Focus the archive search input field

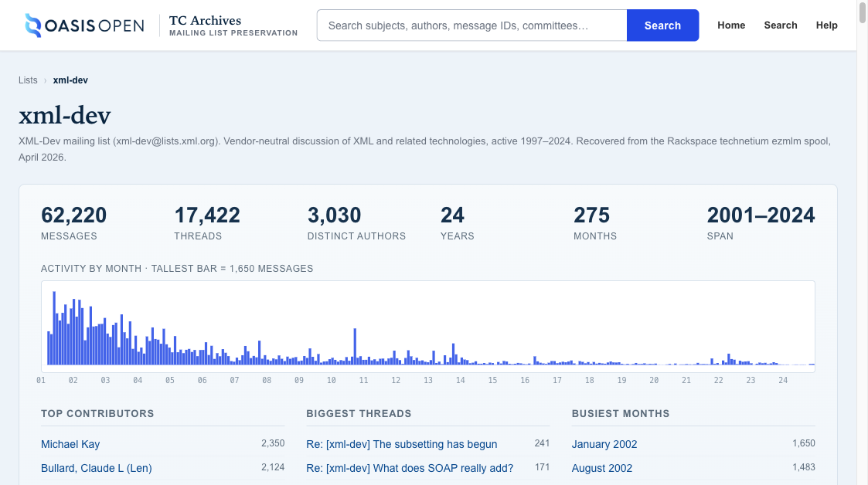pyautogui.click(x=471, y=25)
